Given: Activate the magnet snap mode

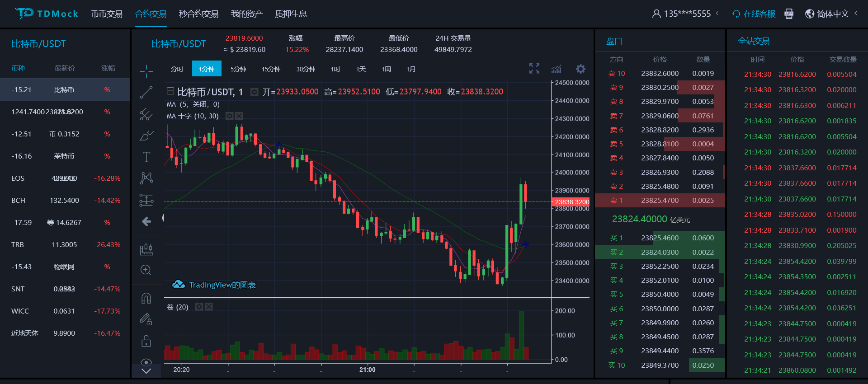Looking at the screenshot, I should click(146, 298).
